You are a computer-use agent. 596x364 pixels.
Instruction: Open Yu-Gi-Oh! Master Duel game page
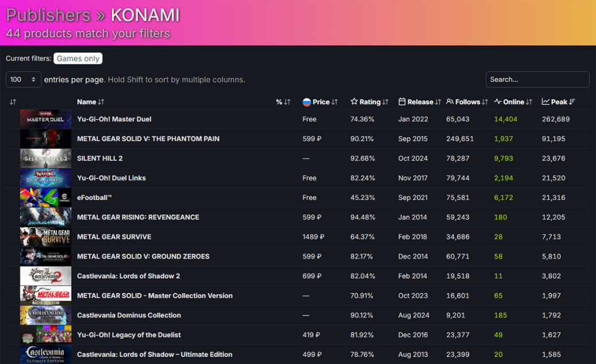click(x=114, y=119)
